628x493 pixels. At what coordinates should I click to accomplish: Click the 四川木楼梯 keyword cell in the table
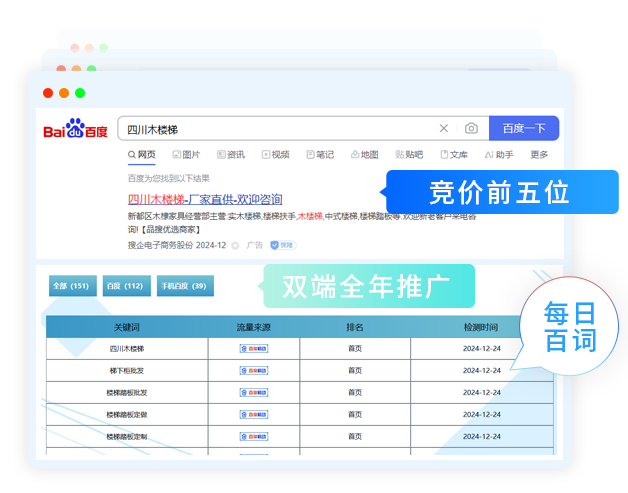tap(127, 349)
